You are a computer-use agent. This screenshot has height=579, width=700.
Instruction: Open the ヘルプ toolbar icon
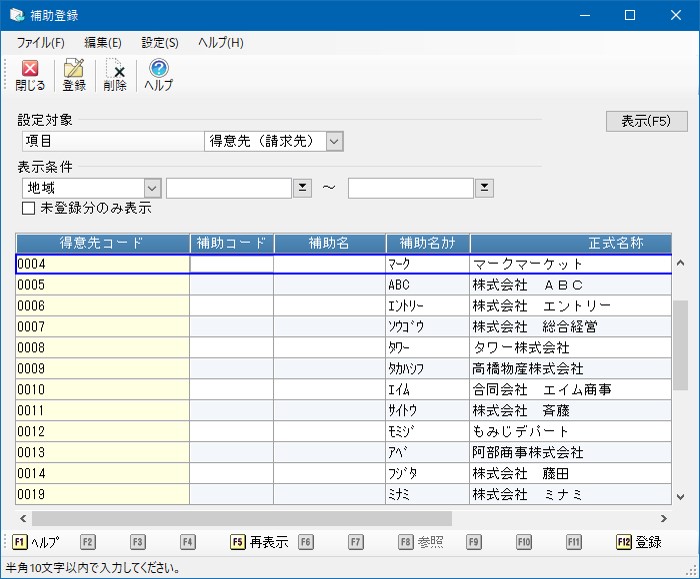158,75
